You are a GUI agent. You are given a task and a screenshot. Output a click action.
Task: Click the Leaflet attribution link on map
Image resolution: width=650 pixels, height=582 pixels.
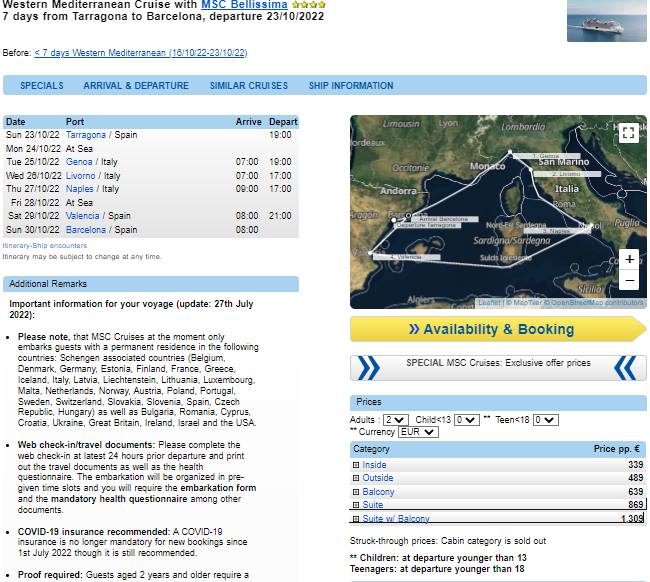pyautogui.click(x=489, y=303)
